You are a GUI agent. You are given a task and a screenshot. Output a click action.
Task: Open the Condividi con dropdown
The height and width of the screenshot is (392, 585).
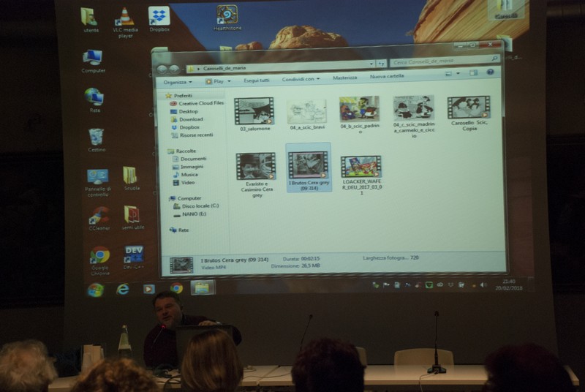pos(301,79)
